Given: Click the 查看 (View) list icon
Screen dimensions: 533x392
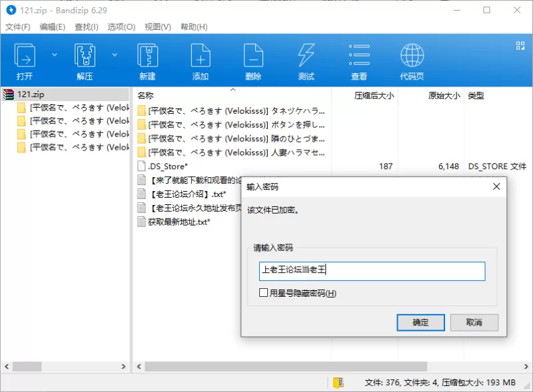Looking at the screenshot, I should [x=359, y=61].
